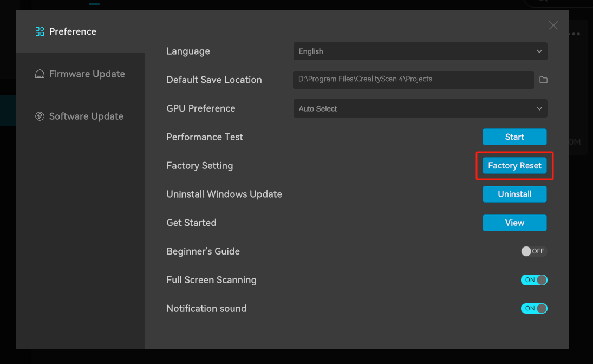593x364 pixels.
Task: Switch to the Firmware Update tab
Action: click(87, 74)
